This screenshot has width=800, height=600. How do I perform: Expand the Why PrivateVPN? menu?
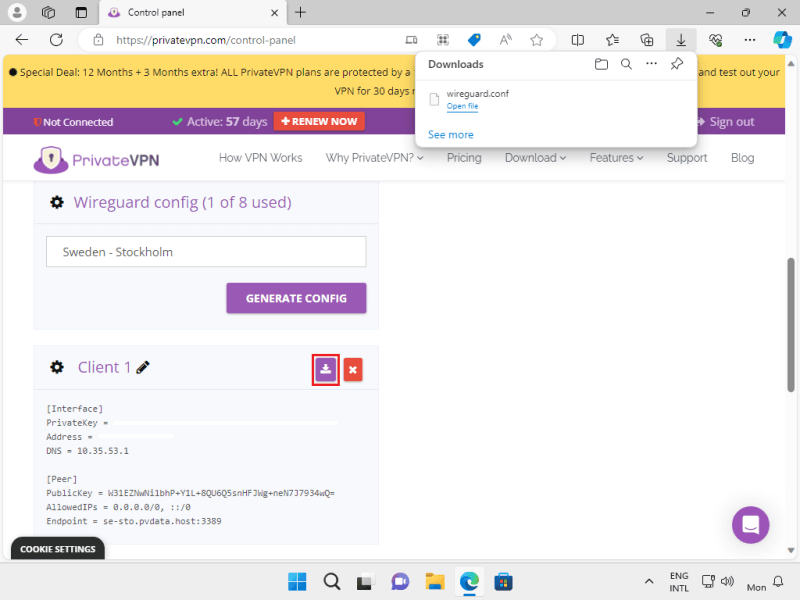pos(374,158)
